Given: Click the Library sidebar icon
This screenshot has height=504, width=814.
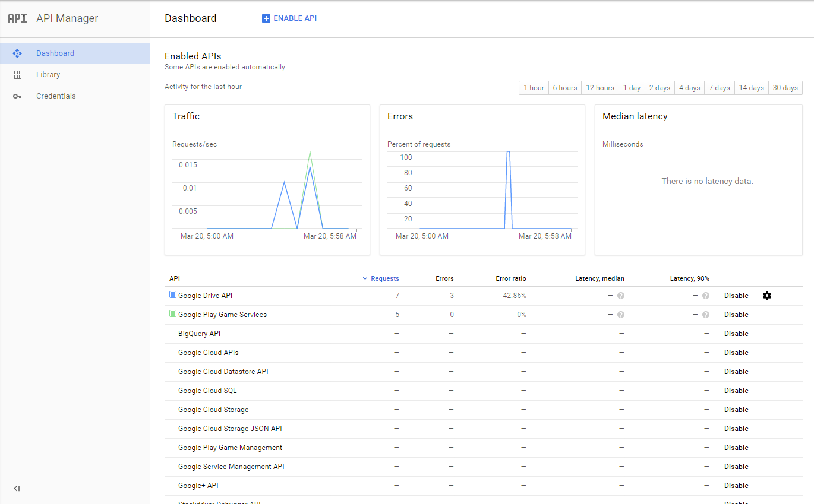Looking at the screenshot, I should click(x=17, y=75).
